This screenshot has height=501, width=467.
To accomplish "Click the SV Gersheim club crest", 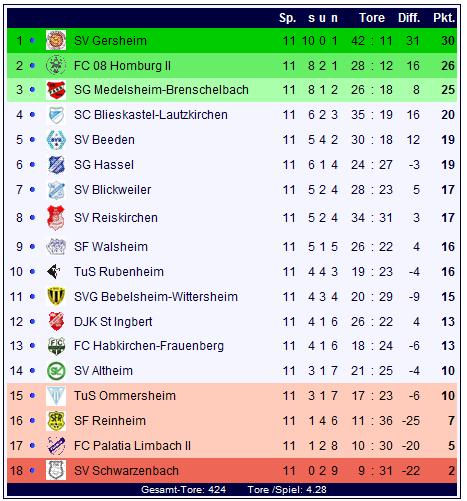I will click(x=56, y=40).
